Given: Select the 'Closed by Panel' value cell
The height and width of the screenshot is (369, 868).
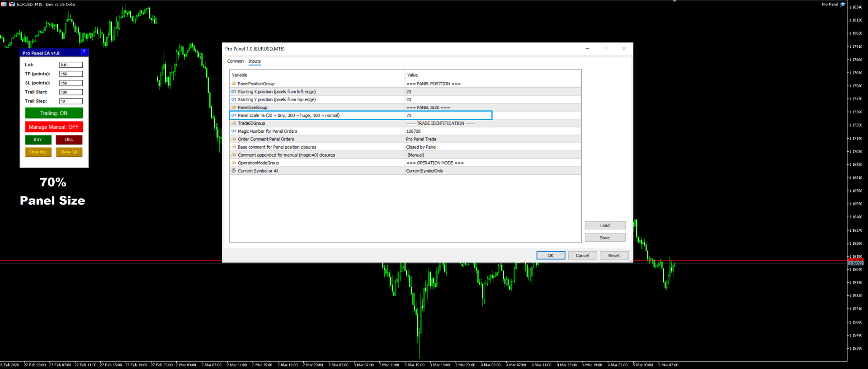Looking at the screenshot, I should click(x=493, y=147).
